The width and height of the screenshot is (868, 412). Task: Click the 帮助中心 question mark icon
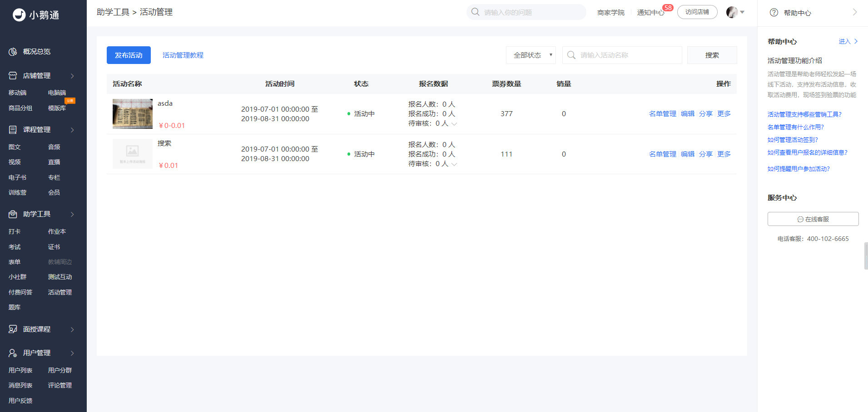[774, 13]
